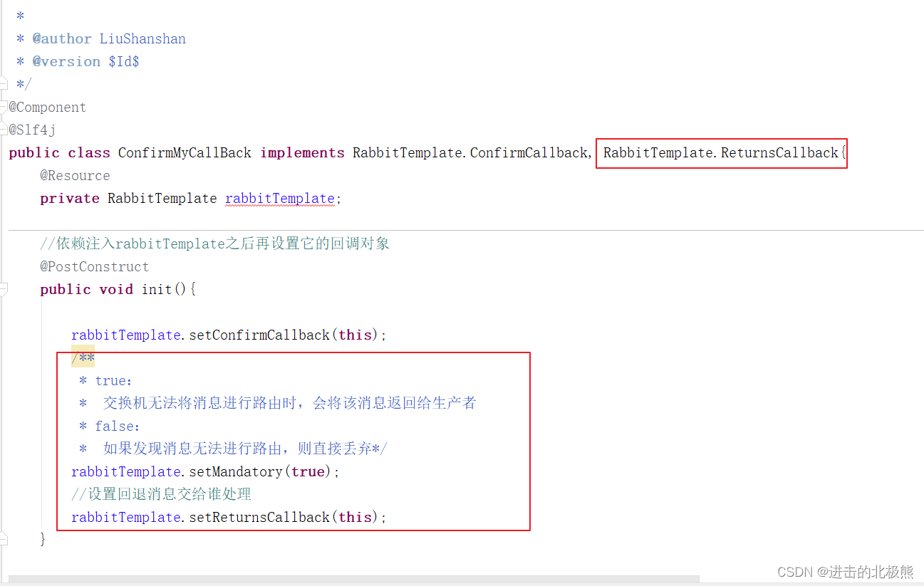Click RabbitTemplate.ConfirmCallback interface name

pos(470,153)
